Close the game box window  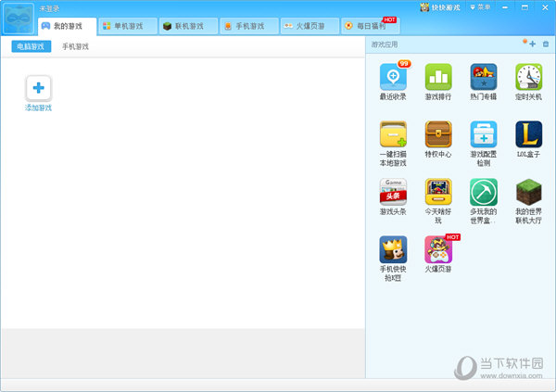coord(545,7)
